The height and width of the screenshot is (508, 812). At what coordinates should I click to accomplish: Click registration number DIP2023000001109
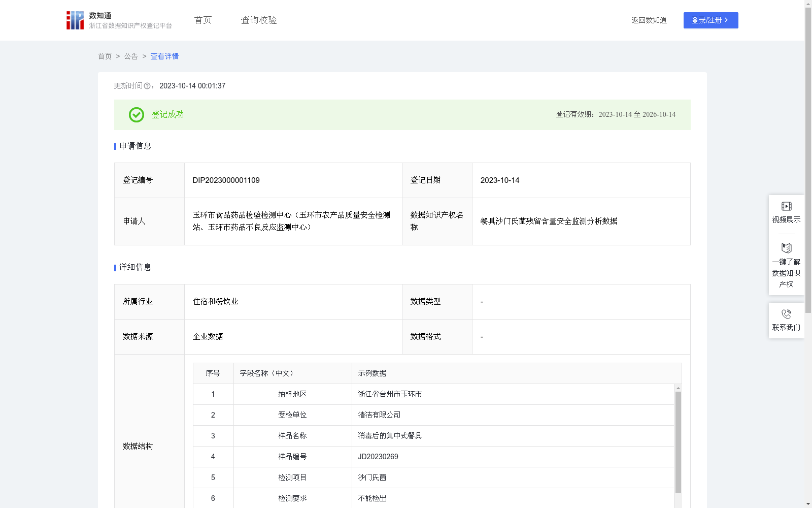pyautogui.click(x=226, y=180)
